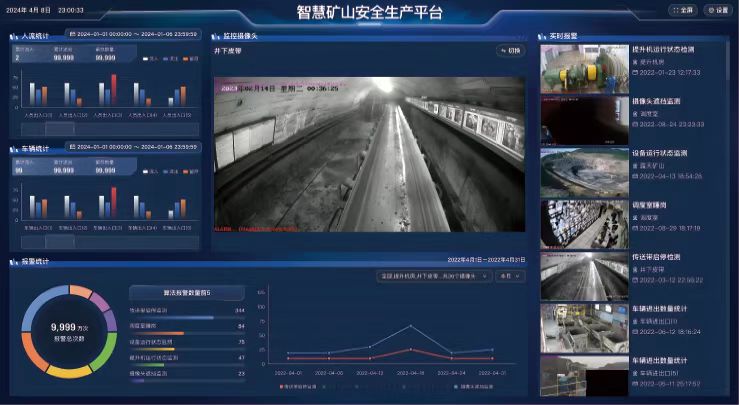Toggle white legend series in 车辆统计 chart
Image resolution: width=739 pixels, height=405 pixels.
pyautogui.click(x=150, y=172)
